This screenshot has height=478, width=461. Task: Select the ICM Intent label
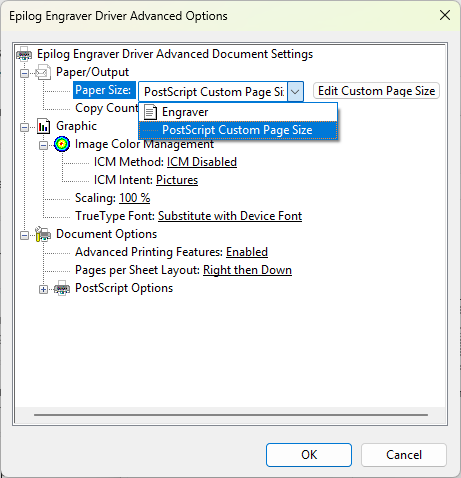pyautogui.click(x=123, y=180)
